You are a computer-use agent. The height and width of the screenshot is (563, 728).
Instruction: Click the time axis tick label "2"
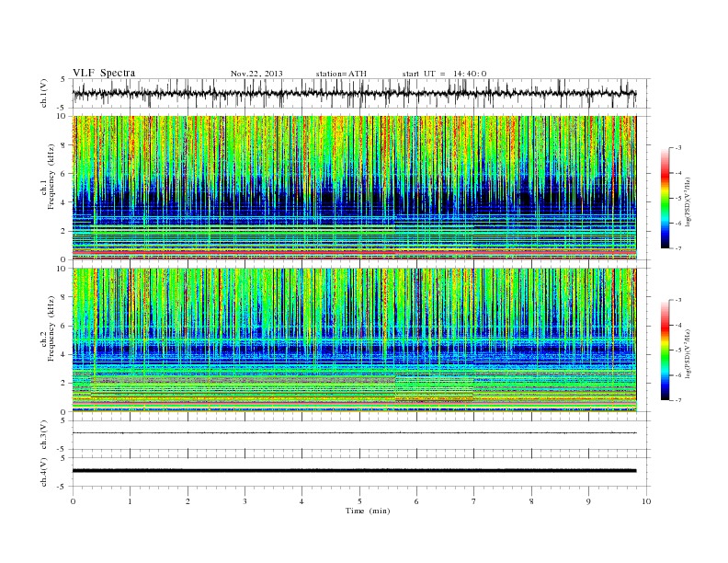coord(188,501)
